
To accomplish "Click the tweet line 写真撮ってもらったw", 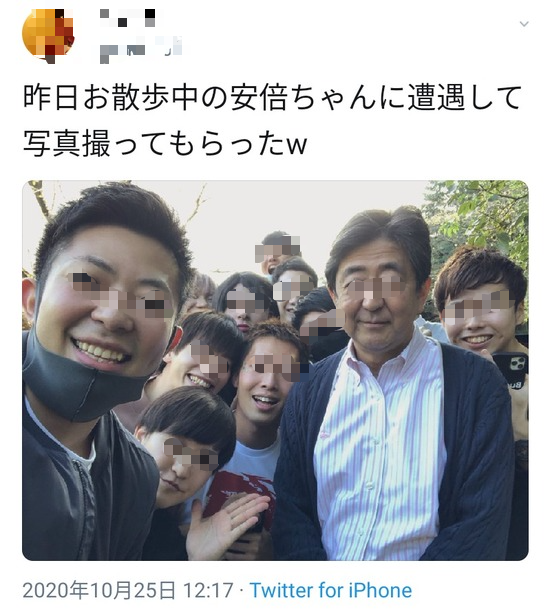I will click(x=165, y=144).
